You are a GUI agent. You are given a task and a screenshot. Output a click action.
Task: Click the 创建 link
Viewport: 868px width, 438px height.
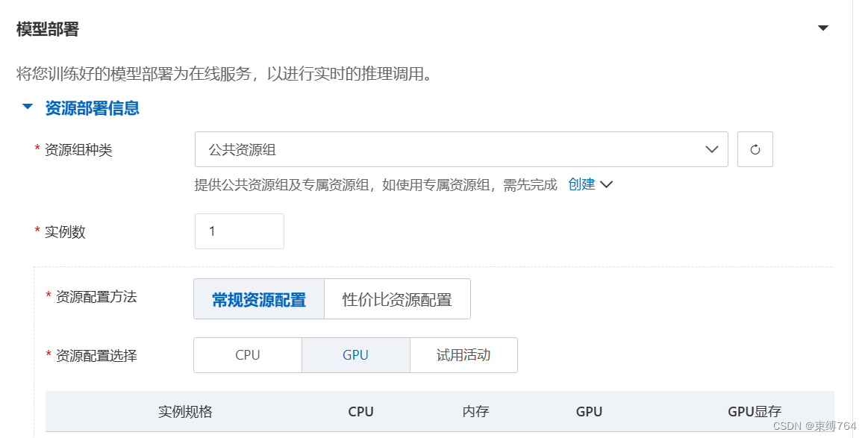click(x=582, y=184)
